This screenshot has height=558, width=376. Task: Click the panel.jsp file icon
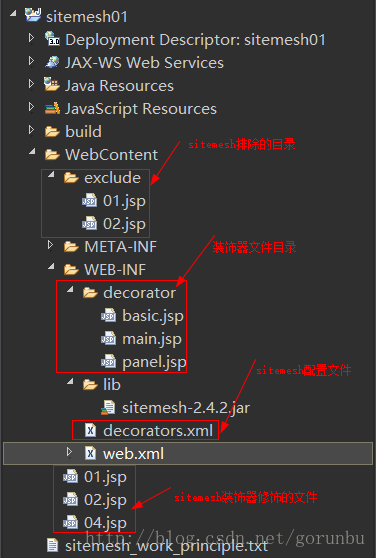[x=108, y=362]
